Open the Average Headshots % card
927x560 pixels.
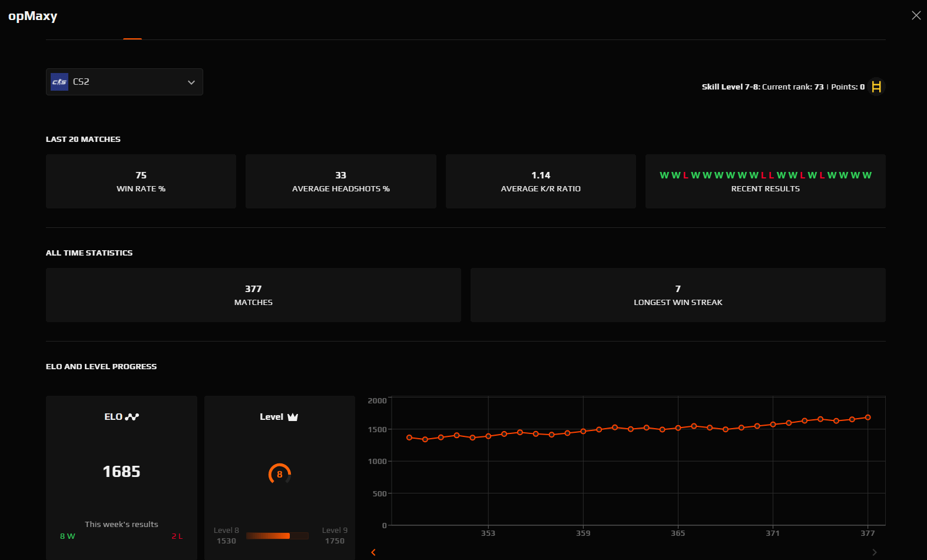coord(341,181)
